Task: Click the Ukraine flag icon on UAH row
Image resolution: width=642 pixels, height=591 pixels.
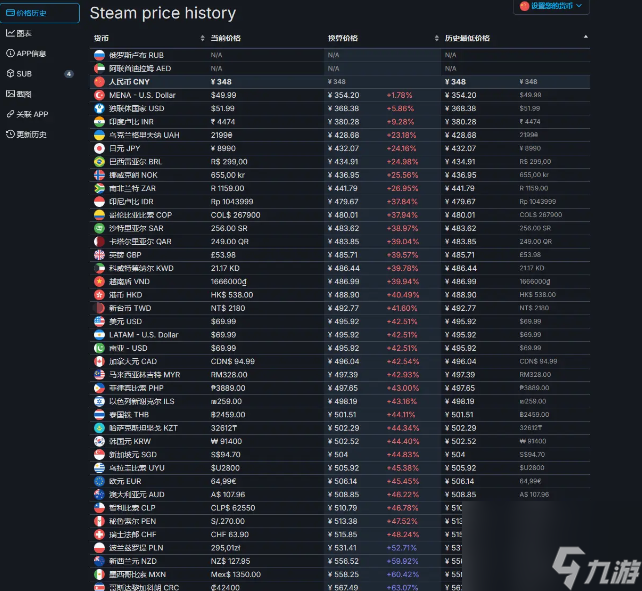Action: tap(99, 135)
